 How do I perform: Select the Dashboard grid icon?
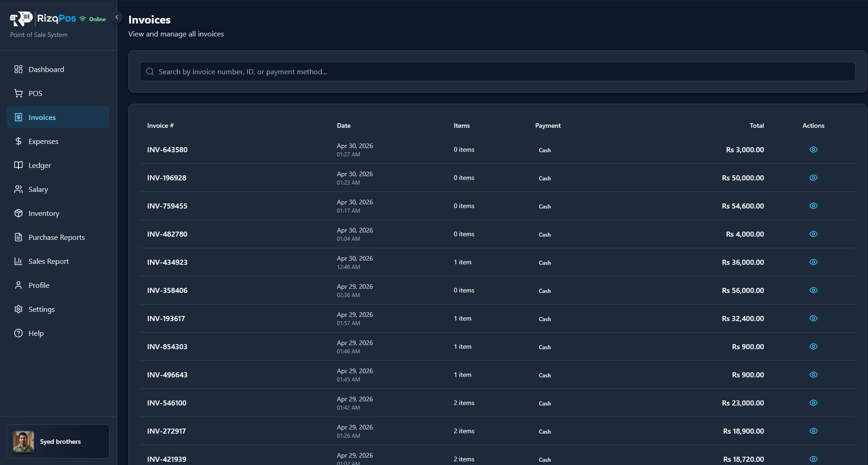(18, 69)
